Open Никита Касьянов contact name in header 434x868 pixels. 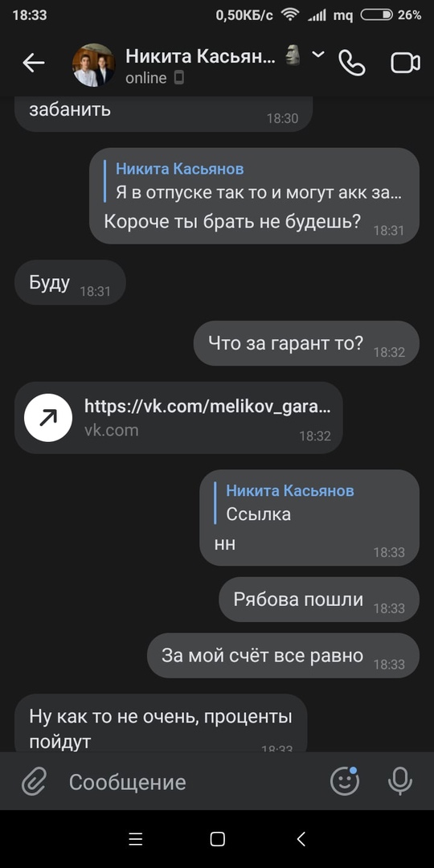(x=200, y=56)
